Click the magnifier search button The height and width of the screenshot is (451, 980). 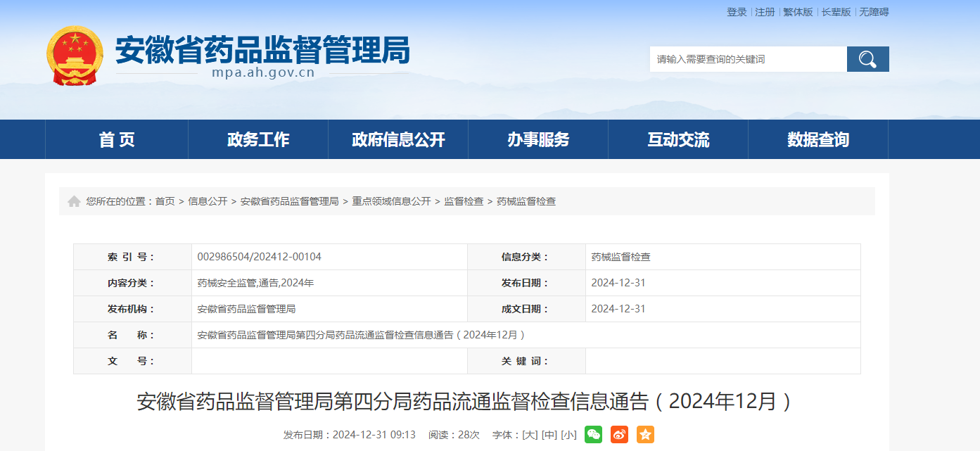(867, 59)
